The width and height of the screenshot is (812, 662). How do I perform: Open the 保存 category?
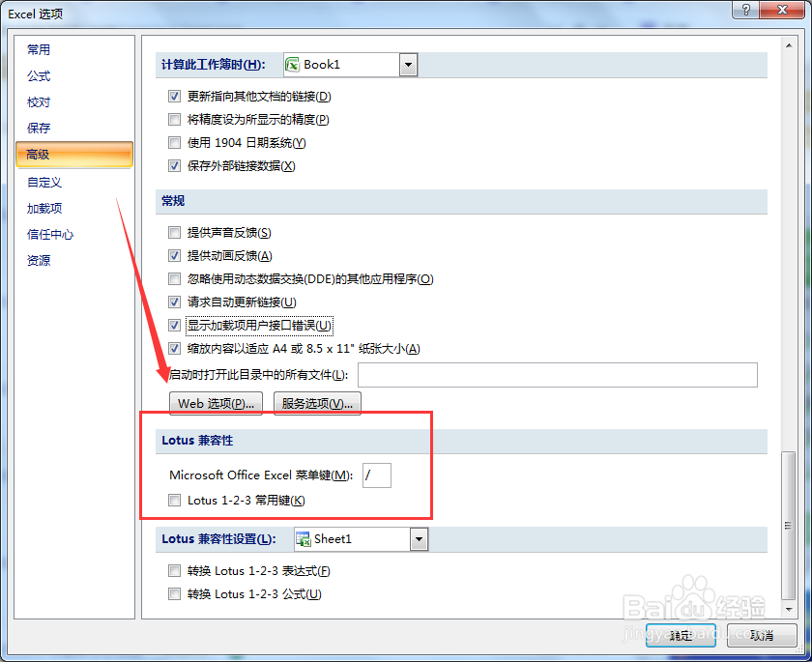[39, 128]
